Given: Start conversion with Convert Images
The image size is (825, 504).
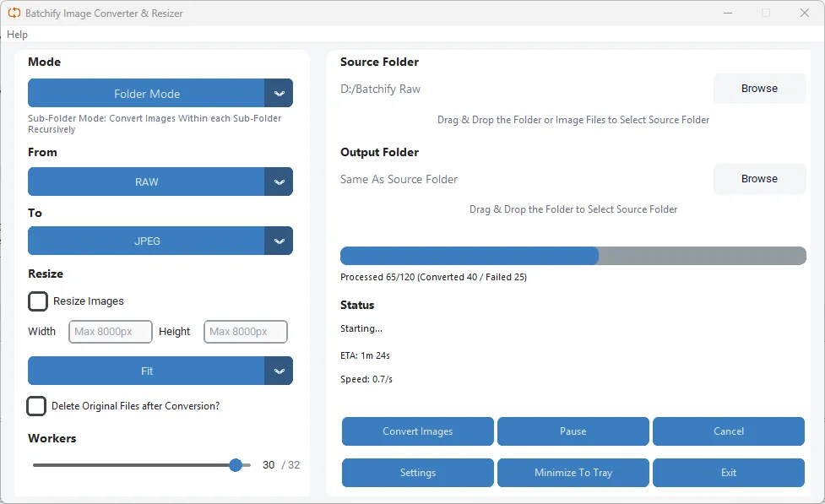Looking at the screenshot, I should pyautogui.click(x=417, y=431).
